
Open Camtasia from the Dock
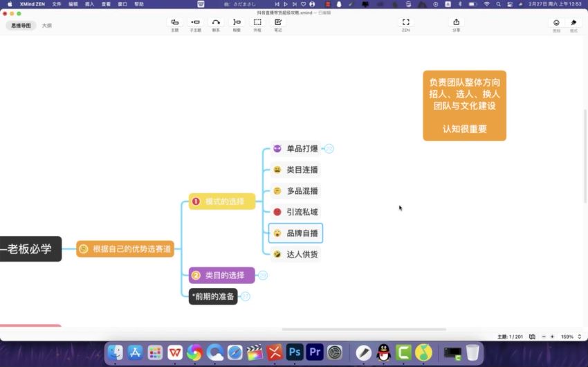[x=403, y=352]
